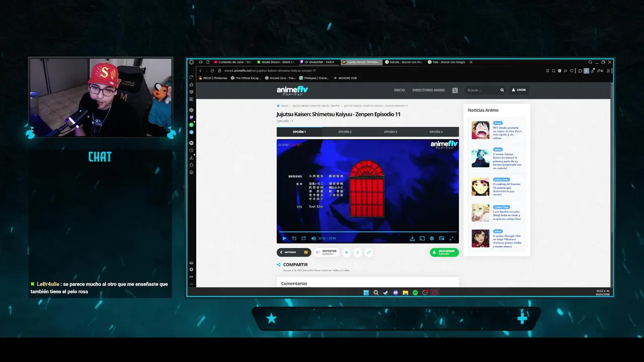Viewport: 644px width, 362px height.
Task: Toggle picture-in-picture in the player
Action: point(441,238)
